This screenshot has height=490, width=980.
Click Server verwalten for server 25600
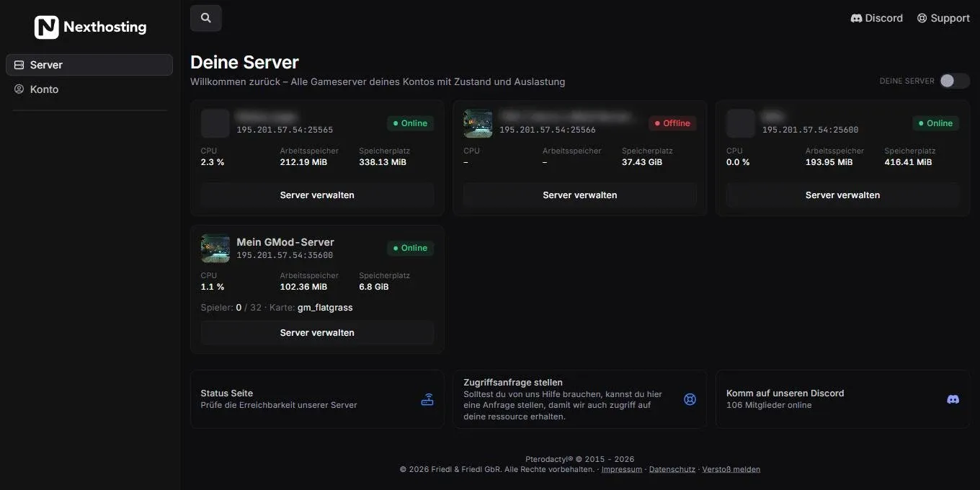tap(842, 195)
